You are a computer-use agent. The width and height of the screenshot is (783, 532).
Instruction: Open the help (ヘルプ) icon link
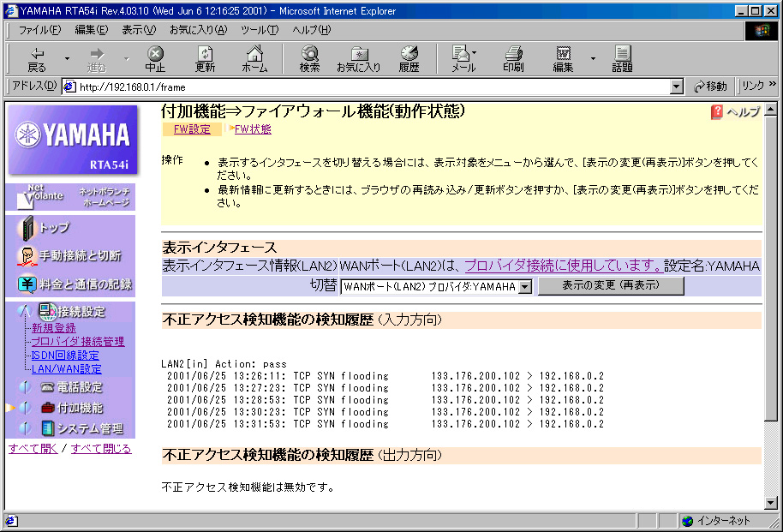click(735, 112)
